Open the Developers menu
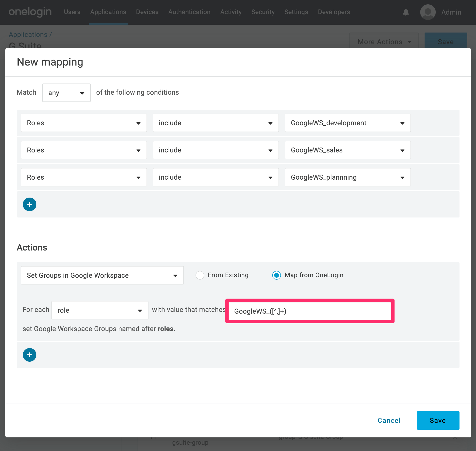The height and width of the screenshot is (451, 476). point(334,12)
